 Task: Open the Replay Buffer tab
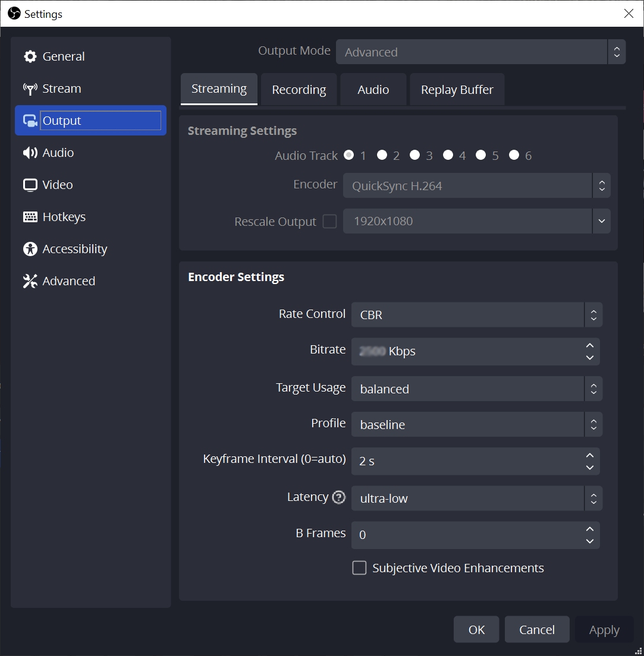tap(457, 89)
